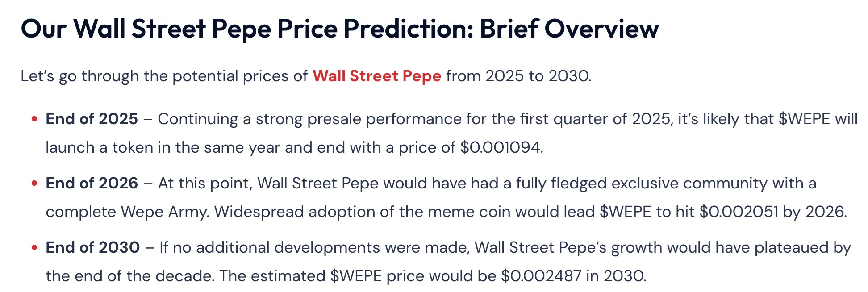868x292 pixels.
Task: Select the bold End of 2026 label
Action: point(92,183)
